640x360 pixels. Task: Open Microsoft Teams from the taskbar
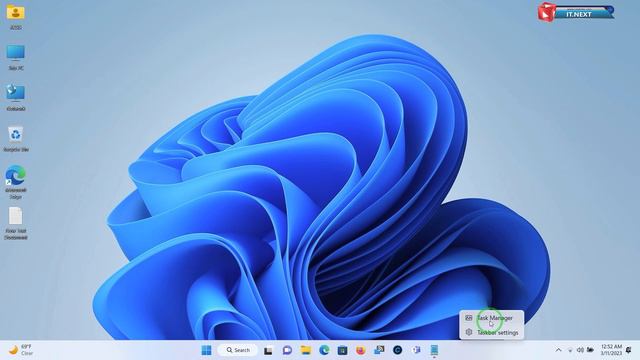[416, 350]
